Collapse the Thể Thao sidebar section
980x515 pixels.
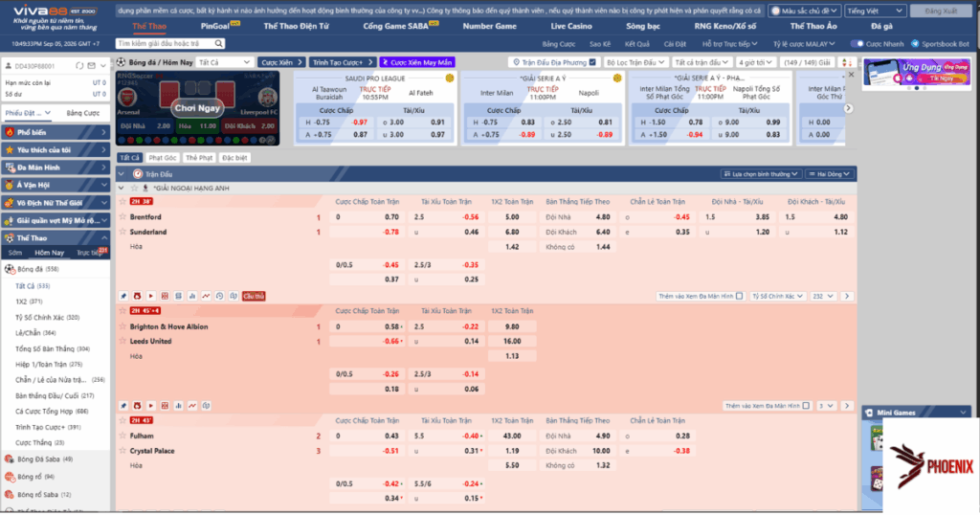(x=104, y=238)
